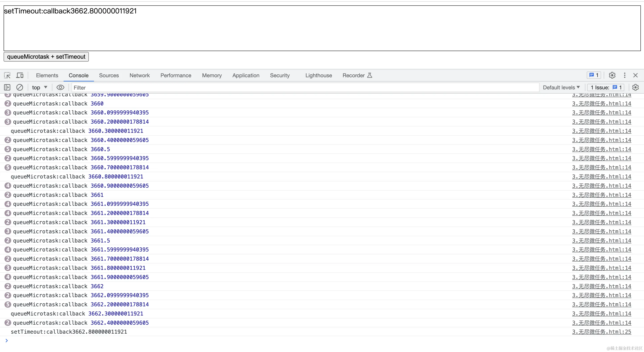Activate the inspect element picker icon
The image size is (644, 352).
(x=7, y=75)
